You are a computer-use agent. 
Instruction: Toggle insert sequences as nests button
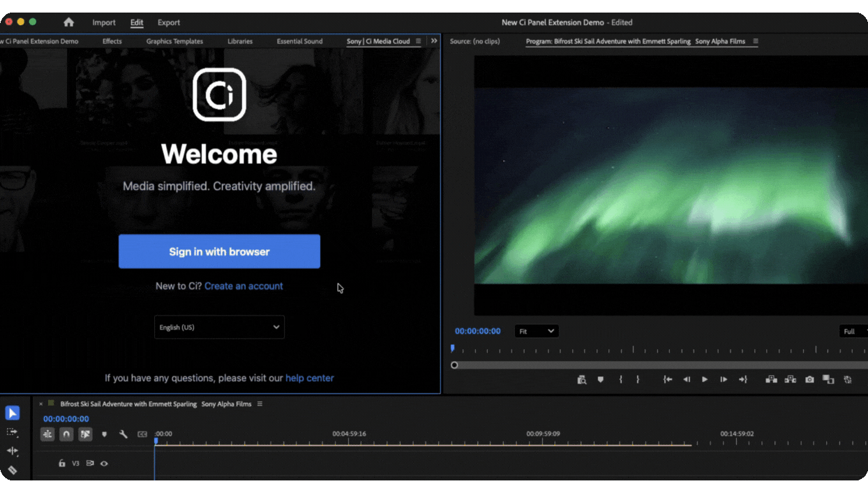coord(47,434)
